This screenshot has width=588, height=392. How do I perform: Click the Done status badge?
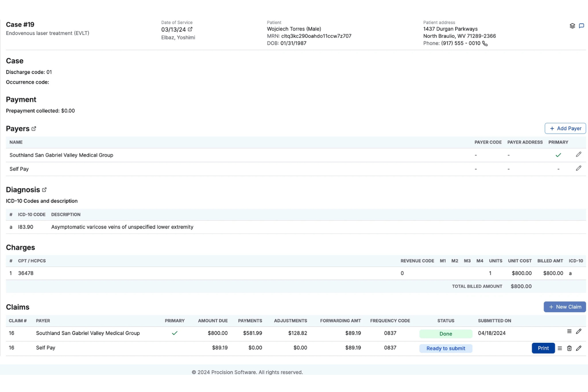click(446, 334)
